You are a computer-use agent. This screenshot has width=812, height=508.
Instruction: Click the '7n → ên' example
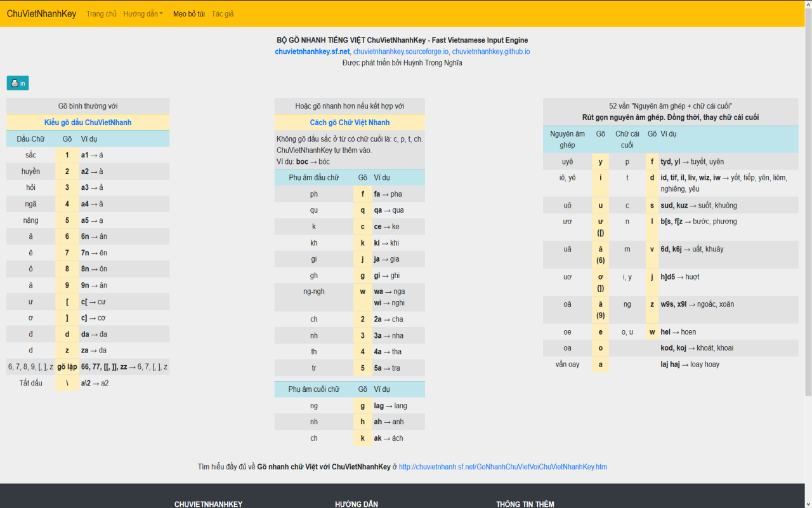94,253
